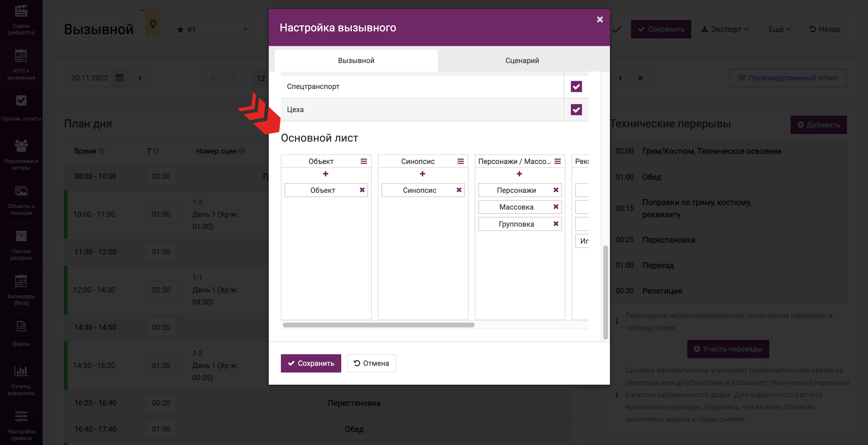Click the 01:00 duration field for 10:00 - 11:00

(161, 214)
